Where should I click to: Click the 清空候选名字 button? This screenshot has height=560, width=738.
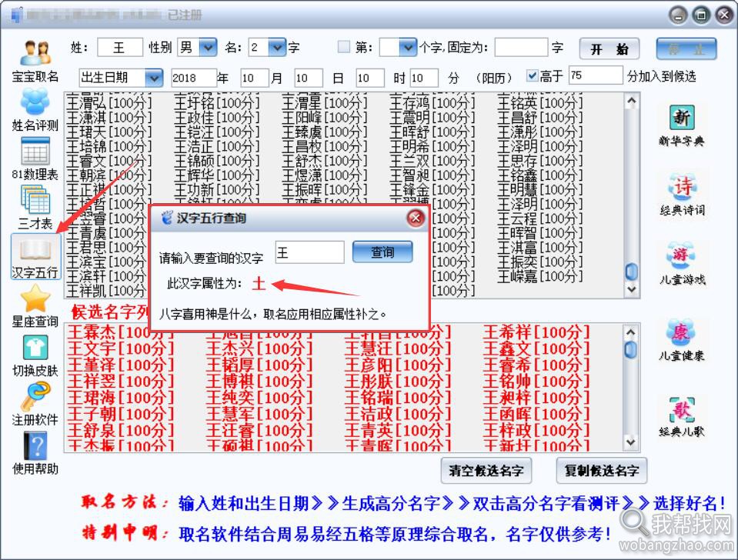486,471
